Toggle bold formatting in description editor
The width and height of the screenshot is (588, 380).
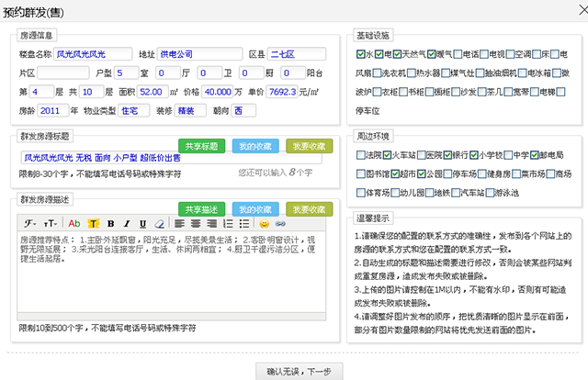[x=110, y=224]
